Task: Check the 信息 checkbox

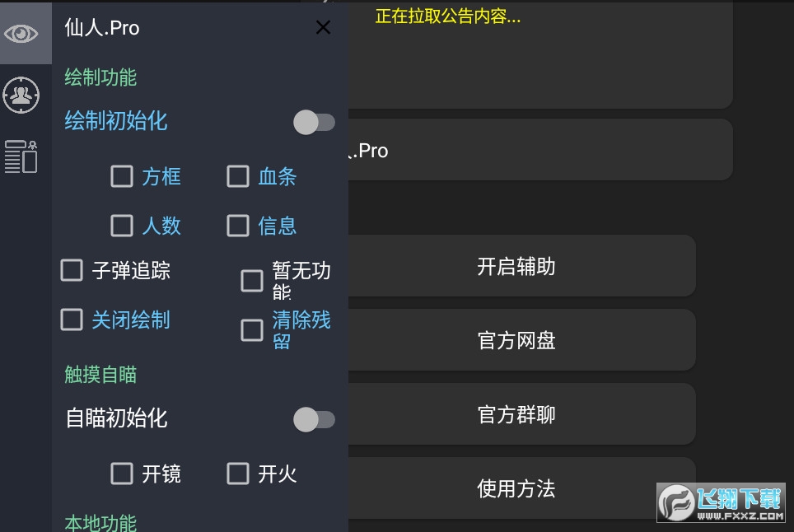Action: 237,226
